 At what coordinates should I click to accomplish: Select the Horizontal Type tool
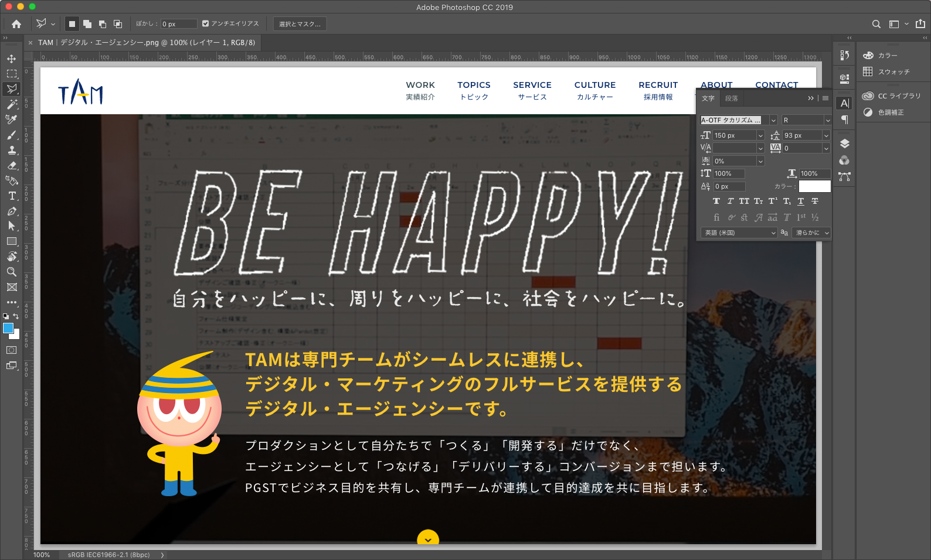point(12,196)
